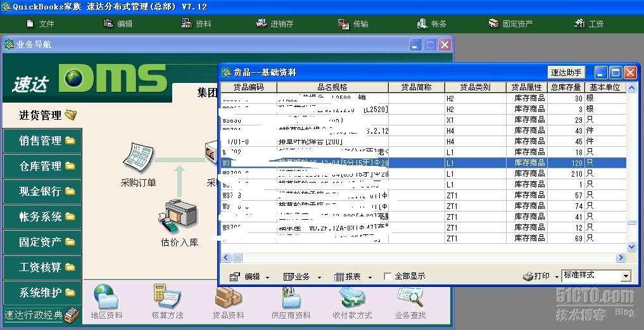The width and height of the screenshot is (644, 330).
Task: Click the 传输 menu icon
Action: pos(343,24)
